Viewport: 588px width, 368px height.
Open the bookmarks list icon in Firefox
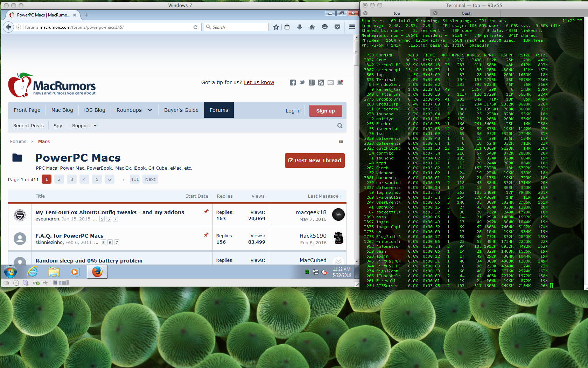(x=287, y=27)
